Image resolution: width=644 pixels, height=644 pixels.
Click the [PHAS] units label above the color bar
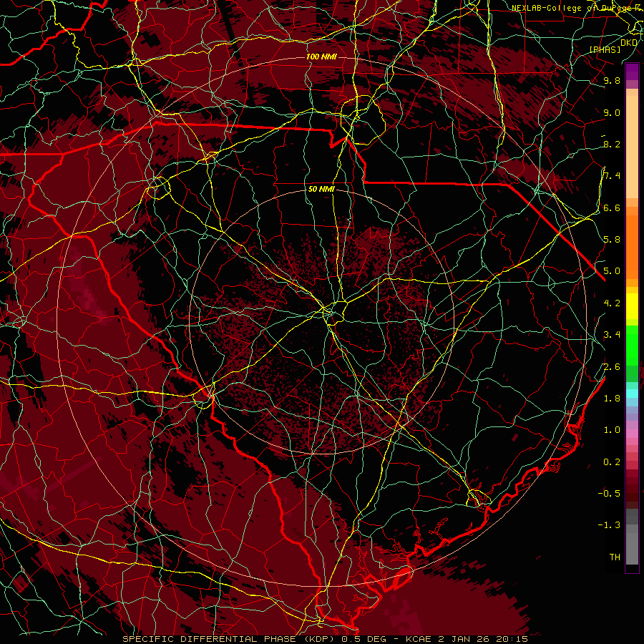point(605,49)
